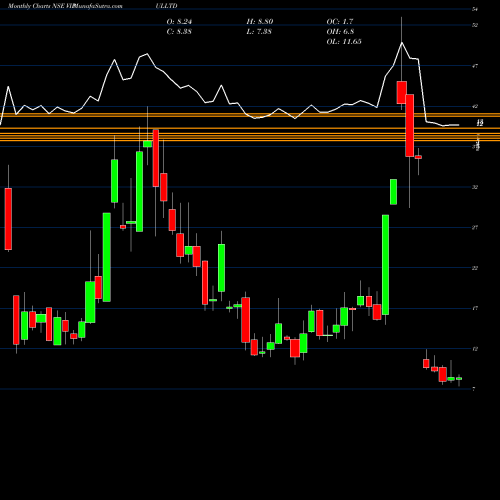Click the price axis label 47
The height and width of the screenshot is (500, 500).
point(475,66)
